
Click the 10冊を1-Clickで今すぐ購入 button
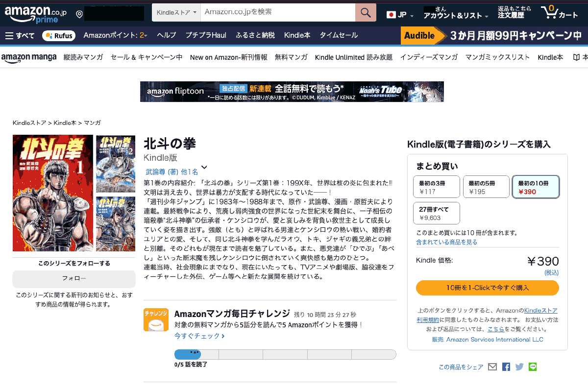pyautogui.click(x=488, y=288)
